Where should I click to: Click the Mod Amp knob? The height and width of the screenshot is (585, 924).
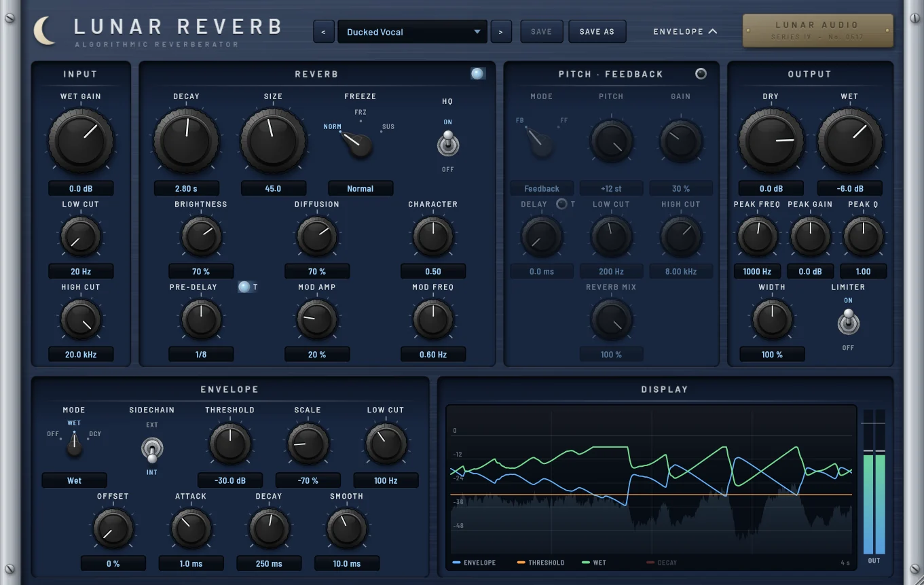tap(317, 320)
